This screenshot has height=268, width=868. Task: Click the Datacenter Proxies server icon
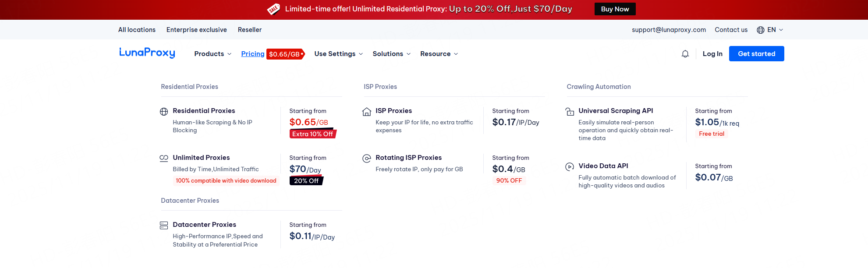click(x=164, y=226)
